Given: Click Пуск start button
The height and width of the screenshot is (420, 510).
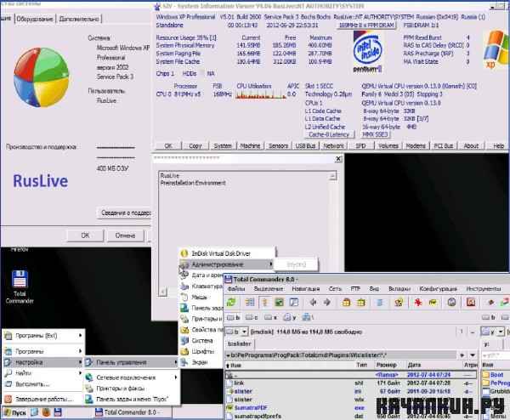Looking at the screenshot, I should [15, 412].
